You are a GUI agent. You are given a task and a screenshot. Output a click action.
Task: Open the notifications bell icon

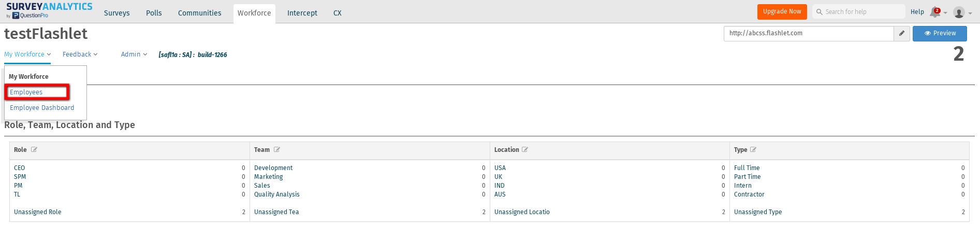pos(935,12)
